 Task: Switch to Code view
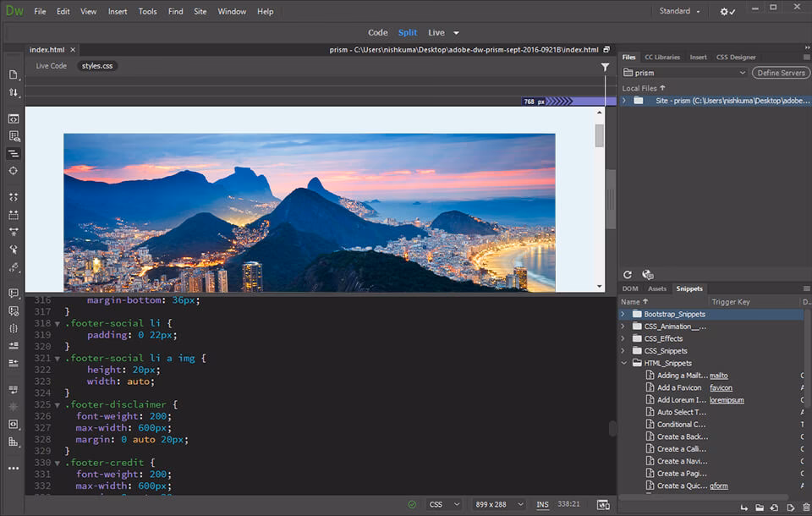pos(377,32)
